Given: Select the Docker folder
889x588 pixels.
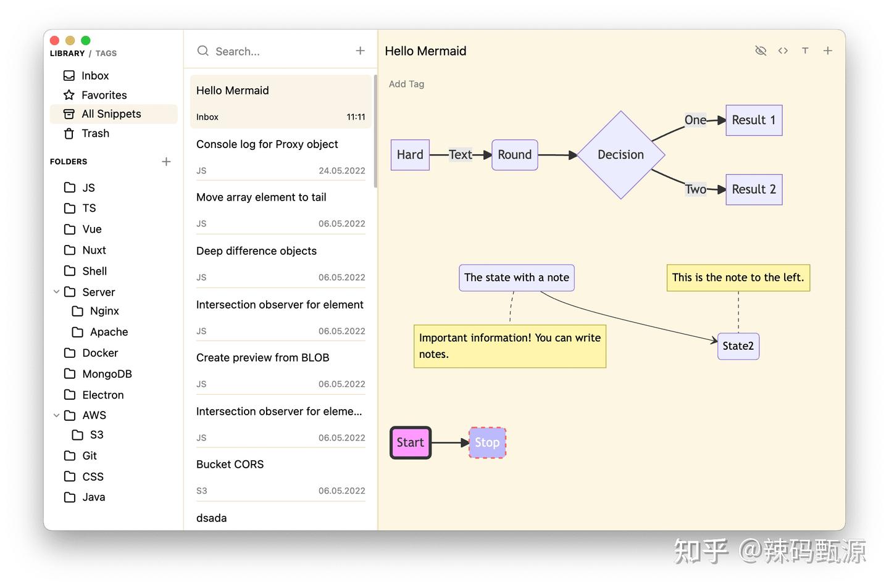Looking at the screenshot, I should coord(100,353).
